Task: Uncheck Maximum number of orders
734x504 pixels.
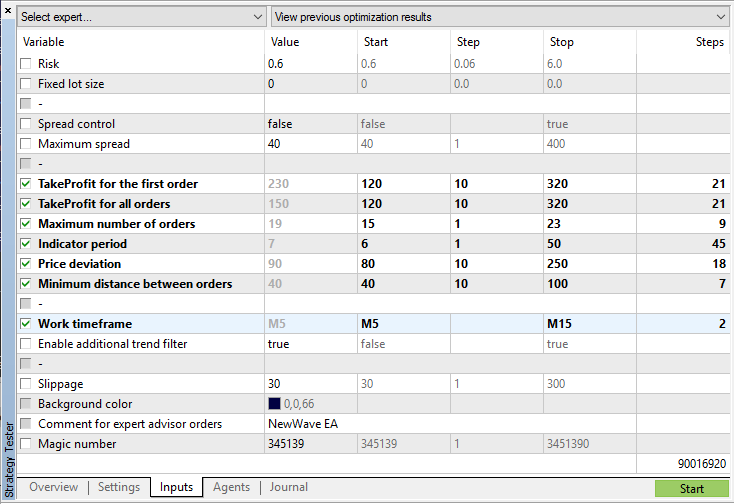Action: coord(26,224)
